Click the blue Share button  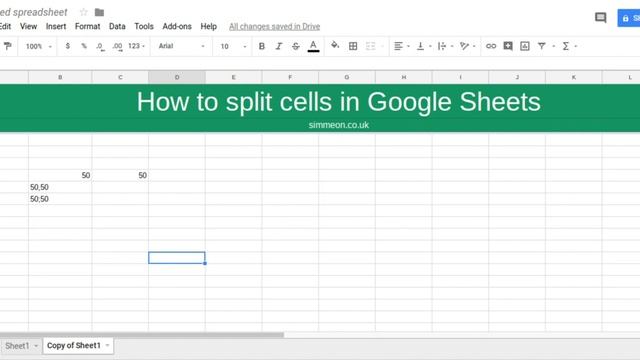point(629,18)
